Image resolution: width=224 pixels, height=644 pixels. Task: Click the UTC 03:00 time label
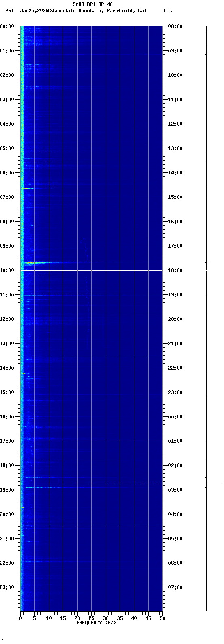coord(175,490)
